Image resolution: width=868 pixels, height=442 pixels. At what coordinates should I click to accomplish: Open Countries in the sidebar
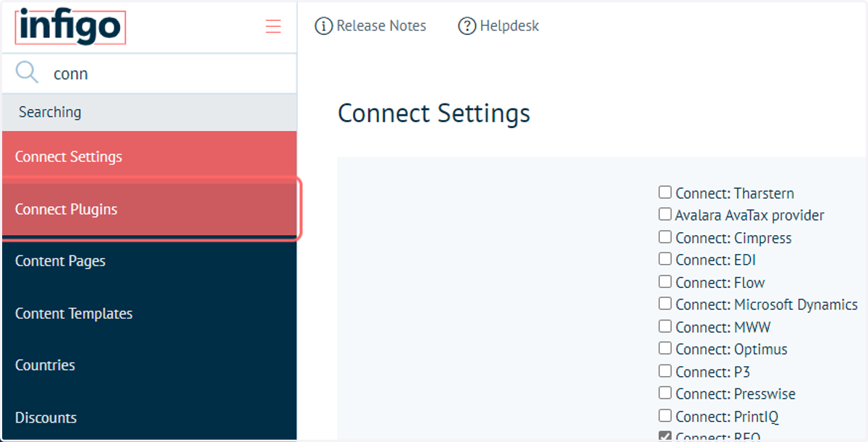150,365
